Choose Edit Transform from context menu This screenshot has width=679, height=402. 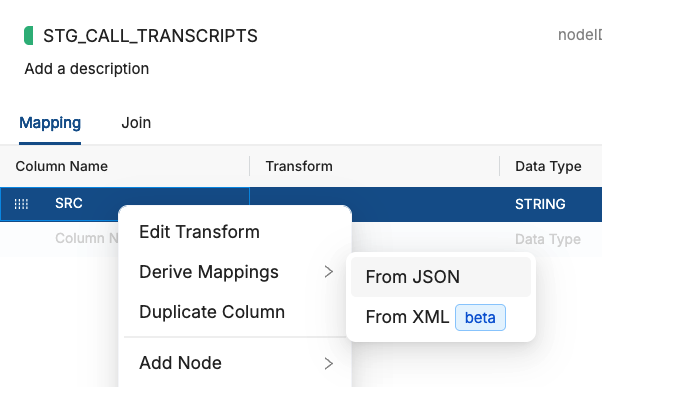[199, 232]
